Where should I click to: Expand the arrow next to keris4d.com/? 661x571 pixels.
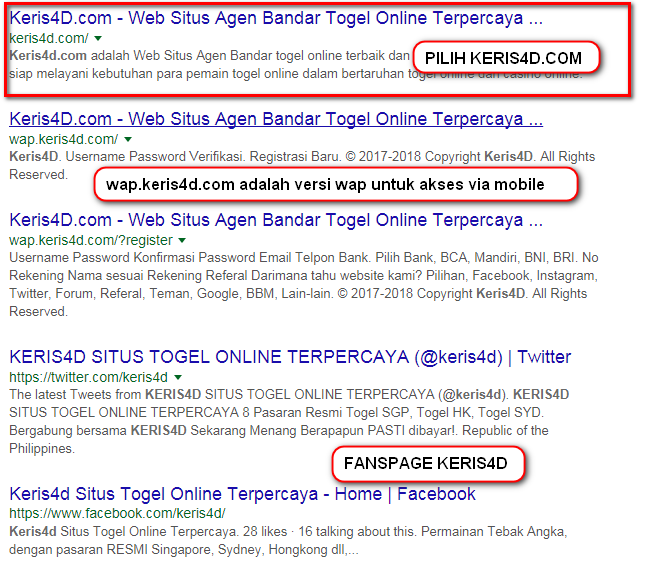pyautogui.click(x=98, y=38)
